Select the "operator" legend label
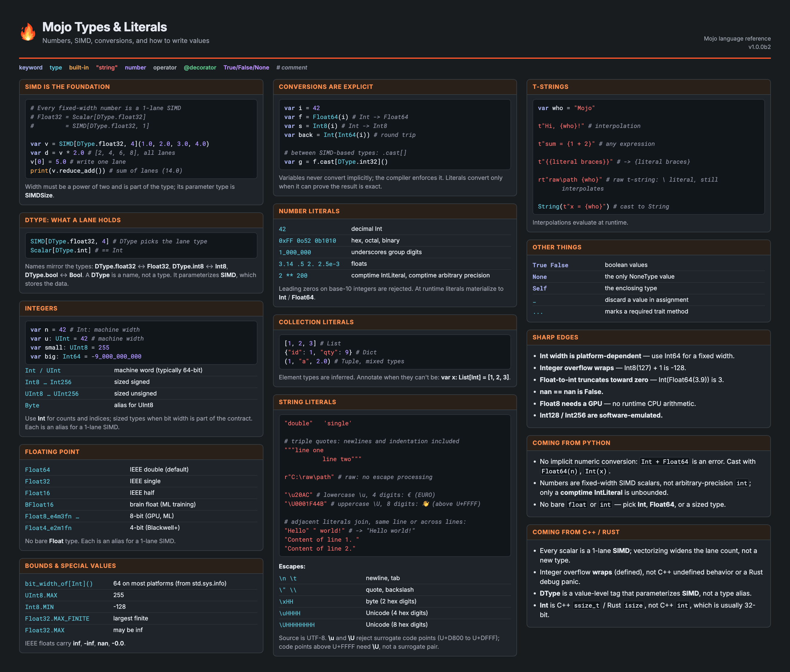Screen dimensions: 790x672 [165, 67]
